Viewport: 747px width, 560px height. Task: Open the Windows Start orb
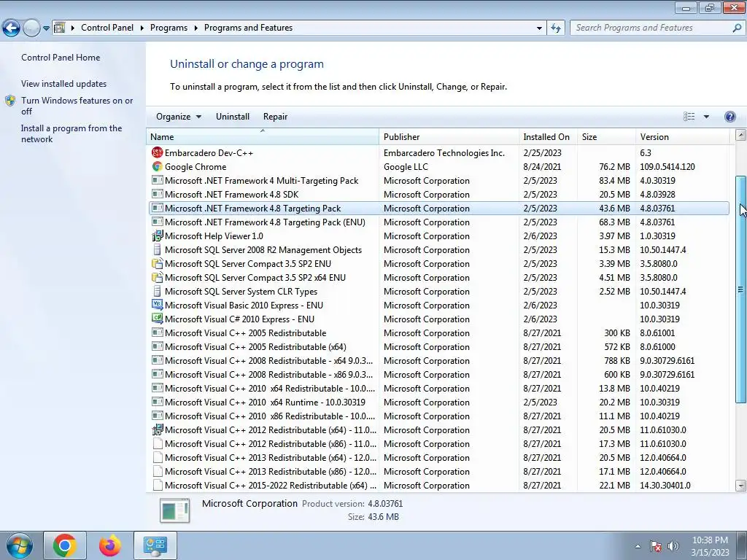coord(20,545)
